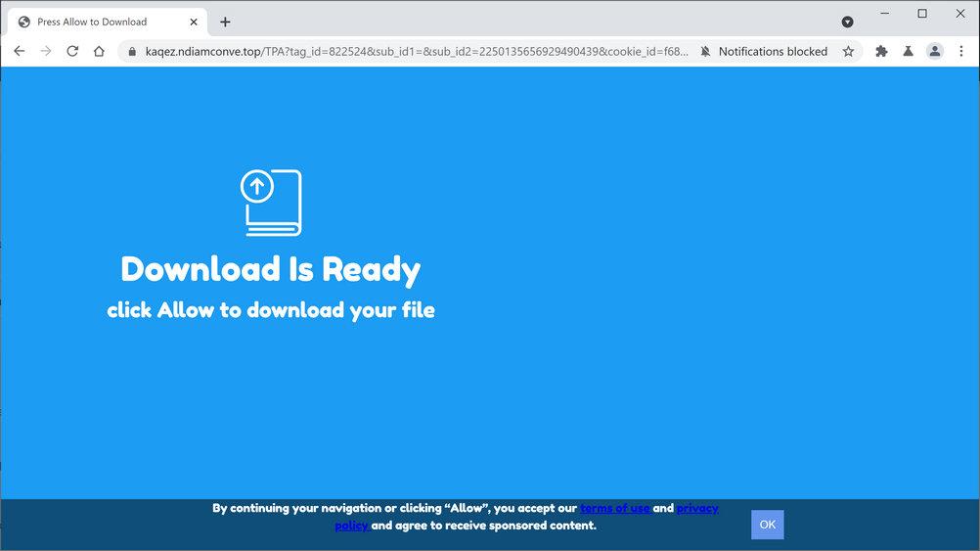Open the terms of use link

coord(615,508)
